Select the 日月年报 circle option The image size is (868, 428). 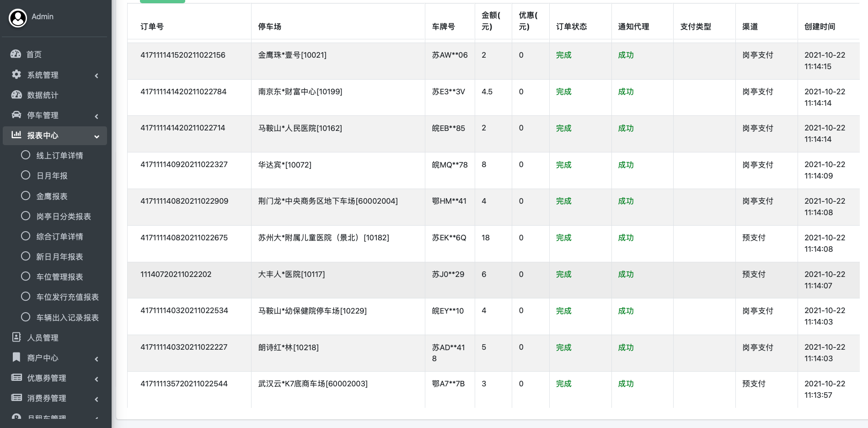click(26, 175)
